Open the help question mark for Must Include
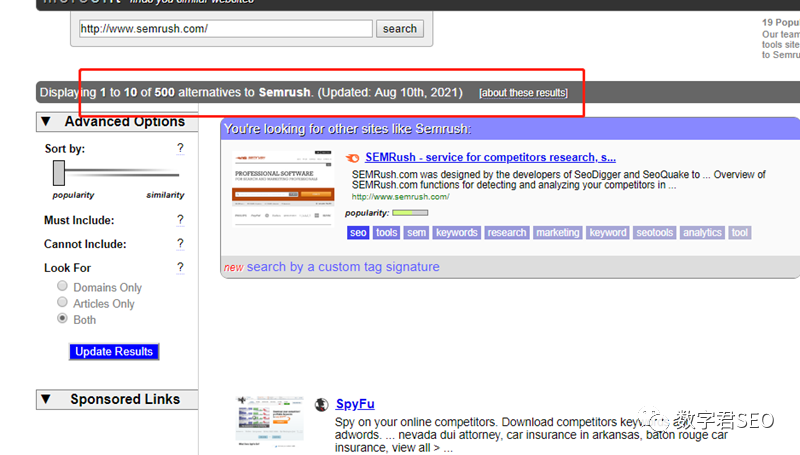 pyautogui.click(x=180, y=220)
